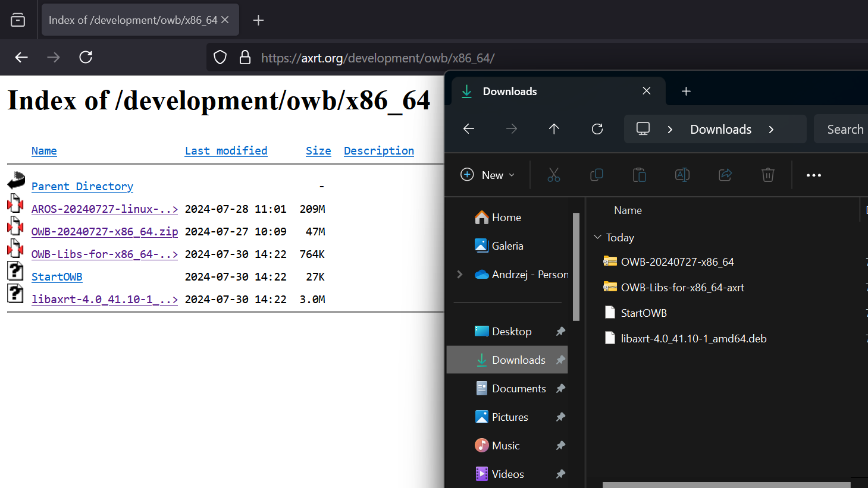This screenshot has width=868, height=488.
Task: Expand the Andrzej - Personal OneDrive node
Action: [x=459, y=274]
